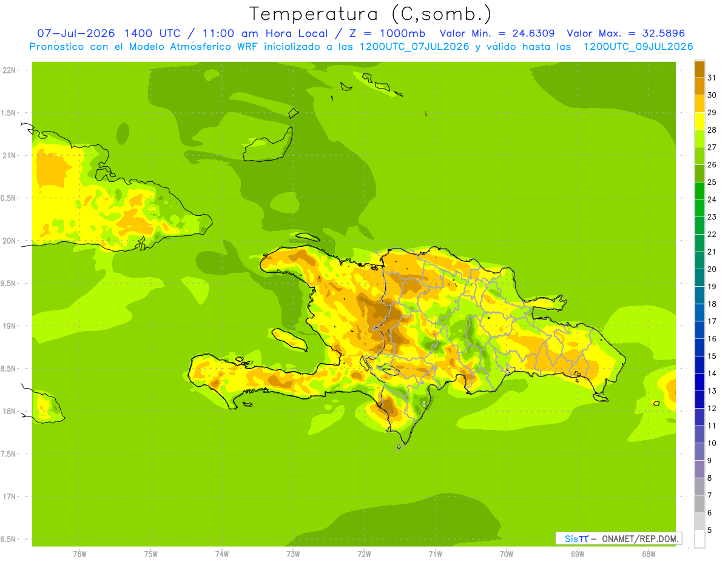Image resolution: width=728 pixels, height=562 pixels.
Task: Pick the light gray legend swatch between 5 and 6
Action: click(699, 522)
